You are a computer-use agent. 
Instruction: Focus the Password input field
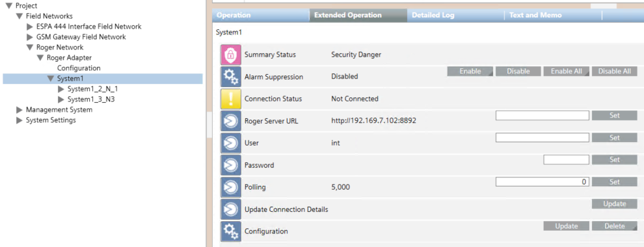567,160
